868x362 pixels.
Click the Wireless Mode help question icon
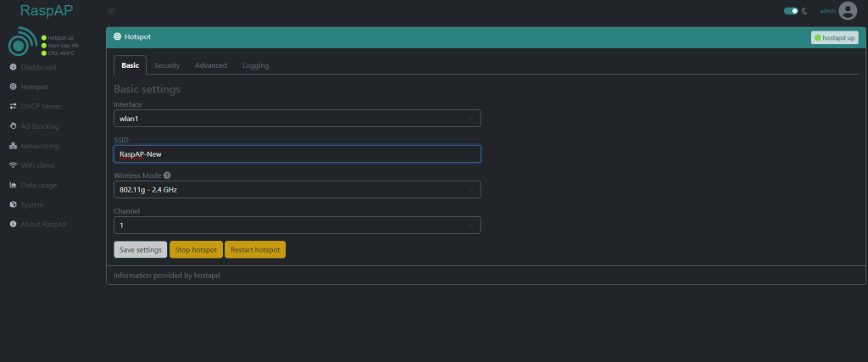point(167,175)
